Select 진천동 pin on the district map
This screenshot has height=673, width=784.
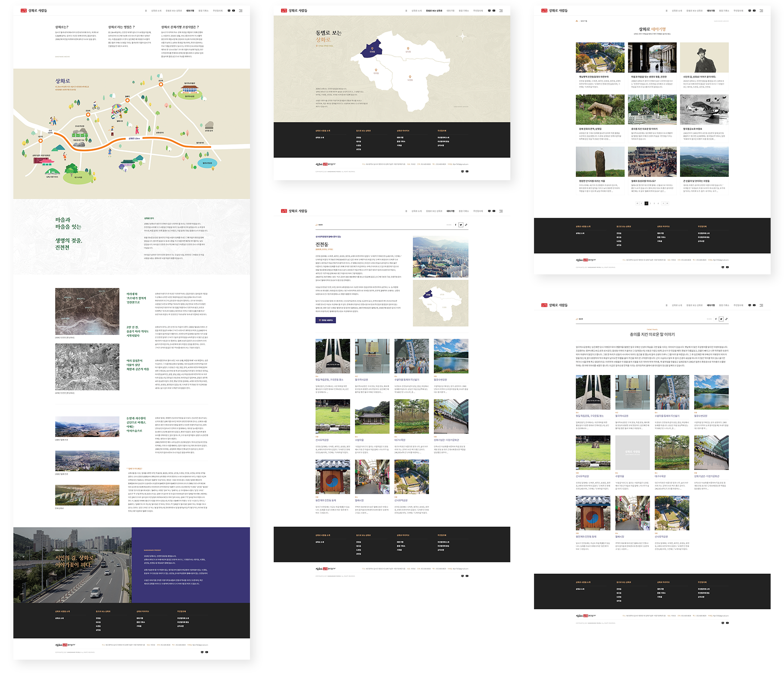pos(372,49)
